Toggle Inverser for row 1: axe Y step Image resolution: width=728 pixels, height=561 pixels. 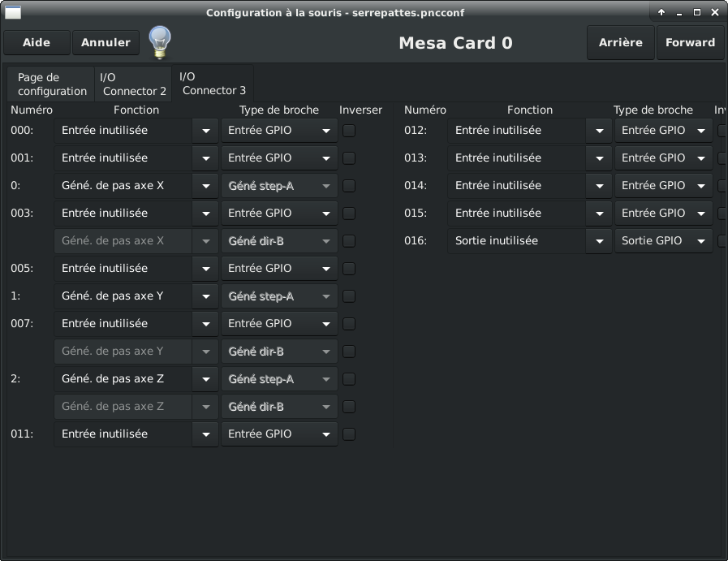coord(349,296)
